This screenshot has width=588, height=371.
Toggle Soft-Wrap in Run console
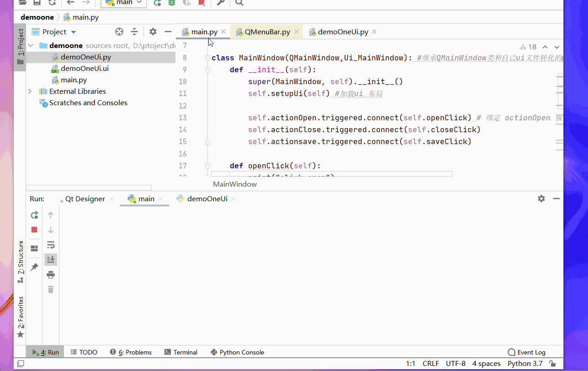click(x=51, y=245)
